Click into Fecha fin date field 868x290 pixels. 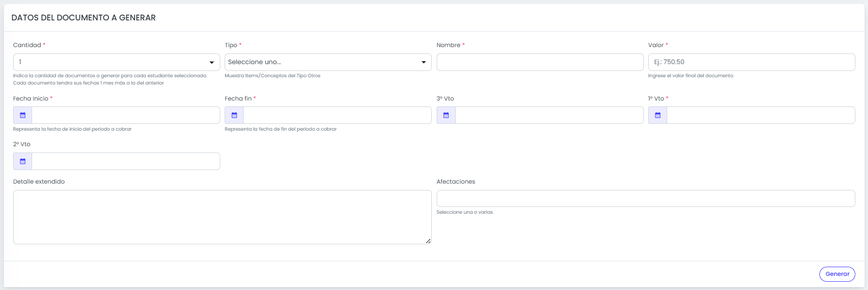[x=337, y=115]
